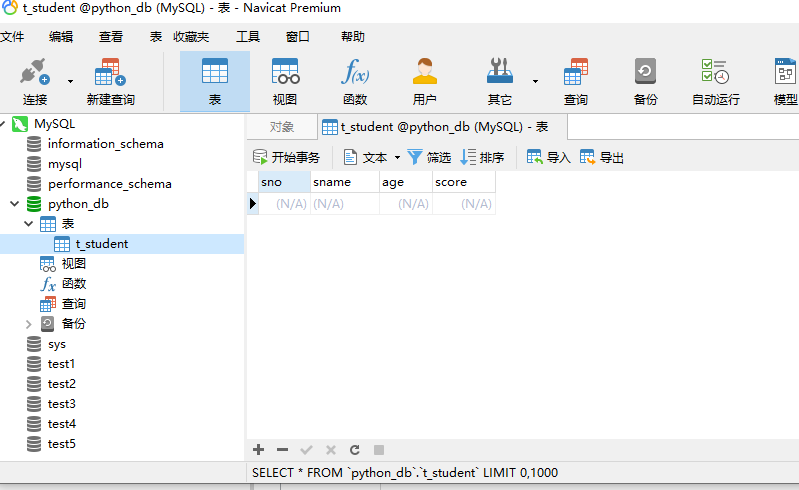This screenshot has height=490, width=799.
Task: Select the 表 (Table) toolbar button
Action: pyautogui.click(x=215, y=81)
